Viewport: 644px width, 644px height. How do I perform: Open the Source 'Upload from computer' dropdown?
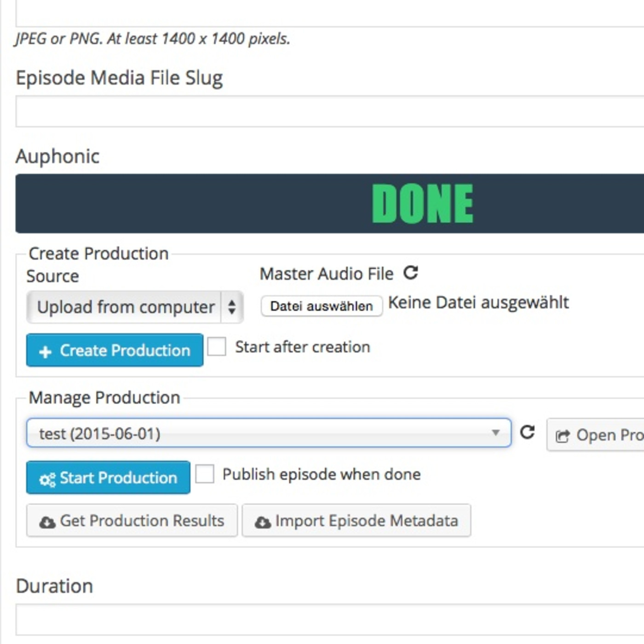(x=134, y=307)
